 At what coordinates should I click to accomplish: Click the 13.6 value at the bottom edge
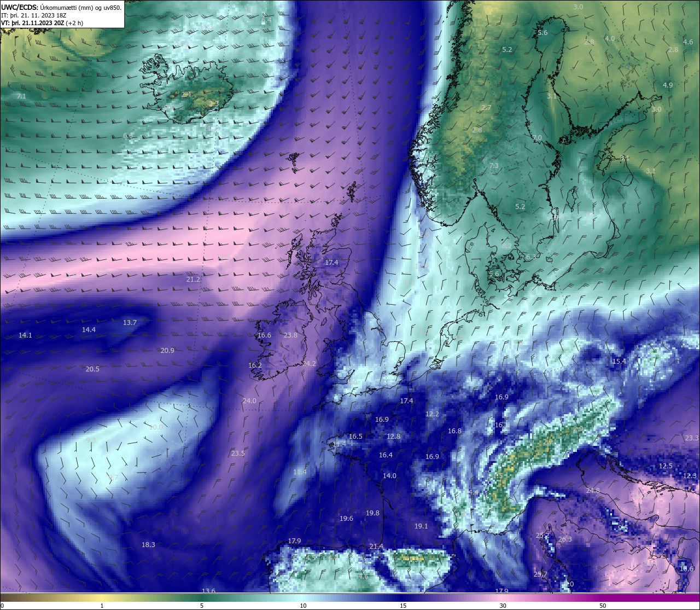(208, 591)
